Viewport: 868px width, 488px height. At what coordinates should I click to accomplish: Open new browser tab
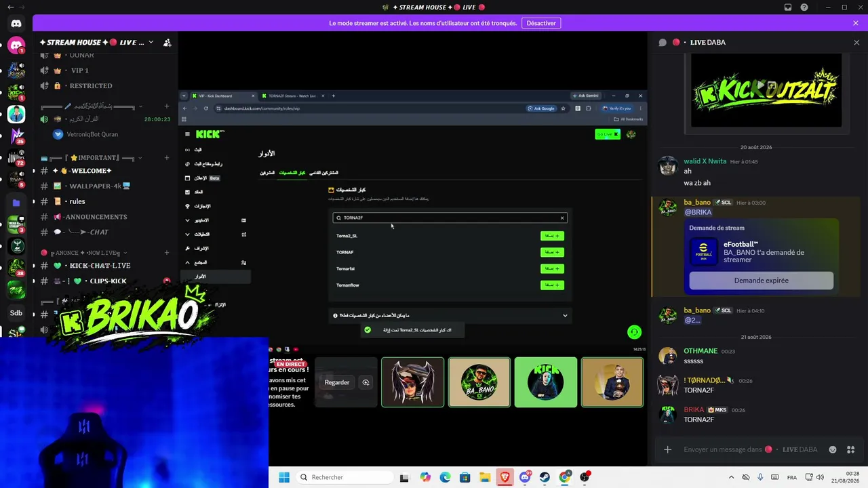pos(333,96)
